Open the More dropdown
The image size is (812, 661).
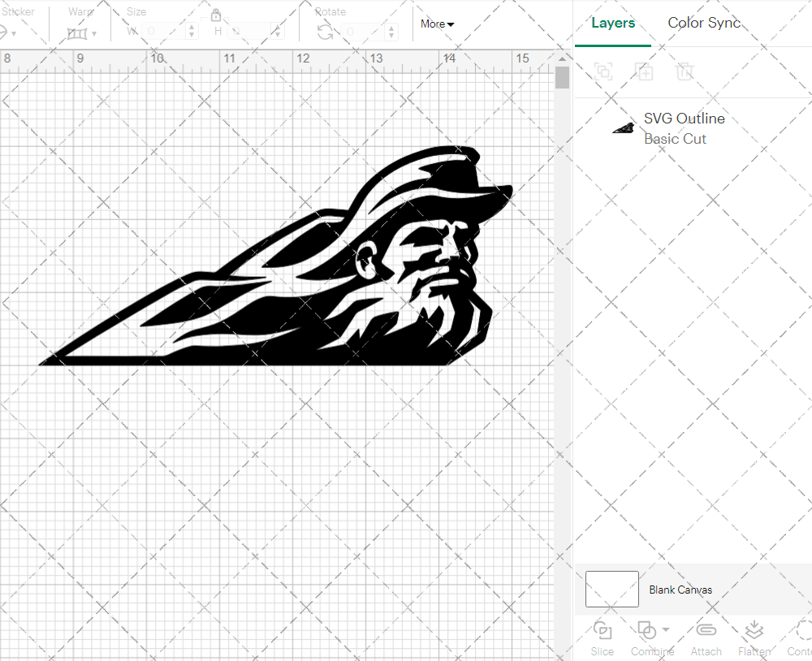(x=436, y=24)
